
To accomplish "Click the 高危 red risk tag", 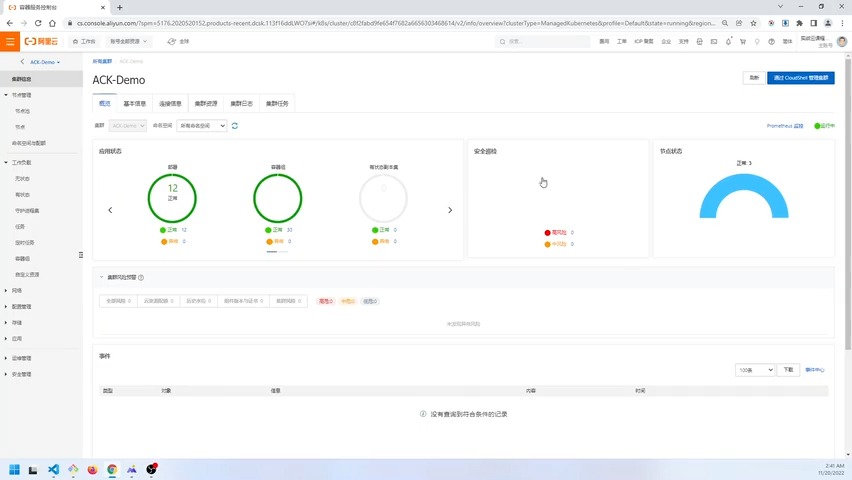I will 325,301.
